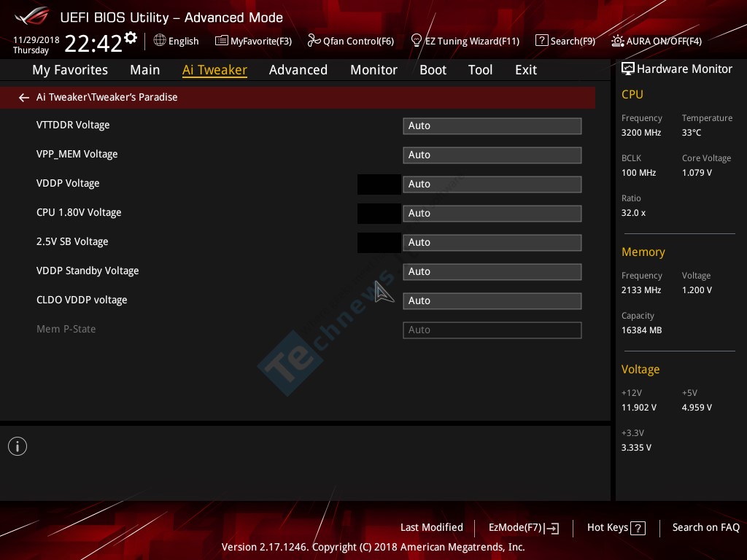Screen dimensions: 747x560
Task: Click Last Modified button
Action: 432,528
